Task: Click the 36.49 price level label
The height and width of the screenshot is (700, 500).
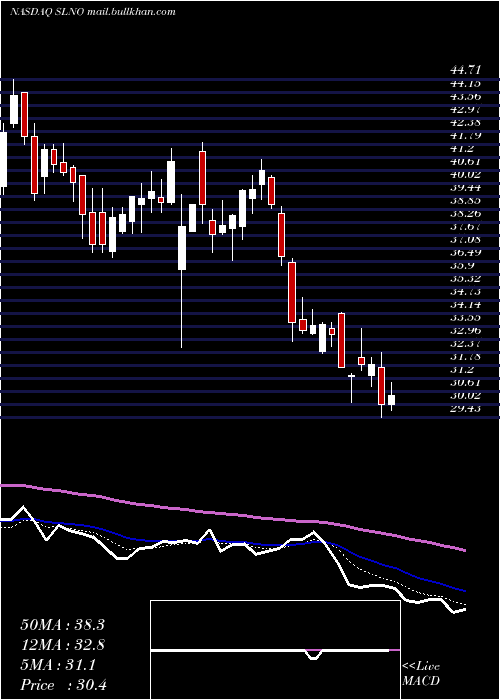Action: point(465,252)
